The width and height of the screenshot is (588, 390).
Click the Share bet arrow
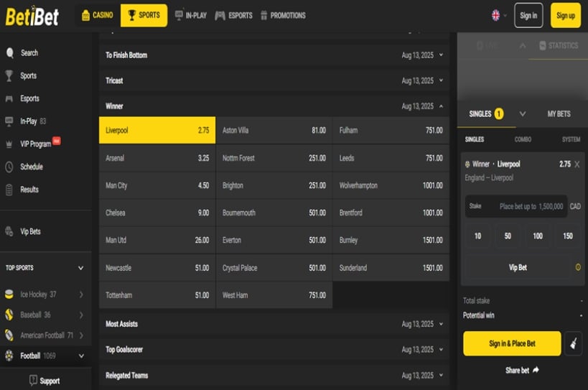coord(536,370)
